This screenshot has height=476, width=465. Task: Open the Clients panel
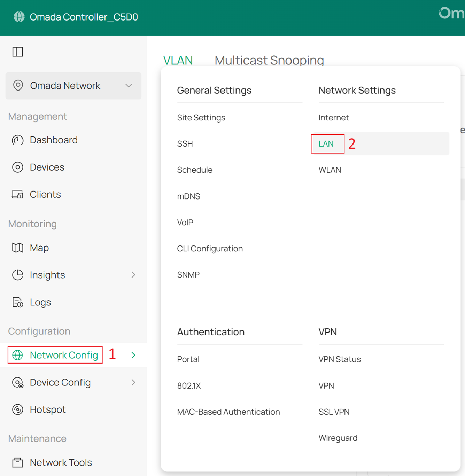(x=45, y=194)
